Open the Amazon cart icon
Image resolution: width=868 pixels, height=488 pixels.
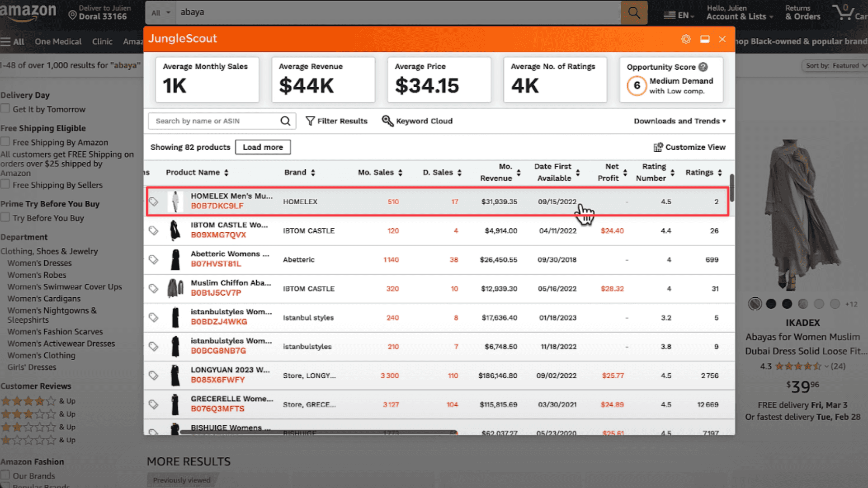[x=844, y=12]
